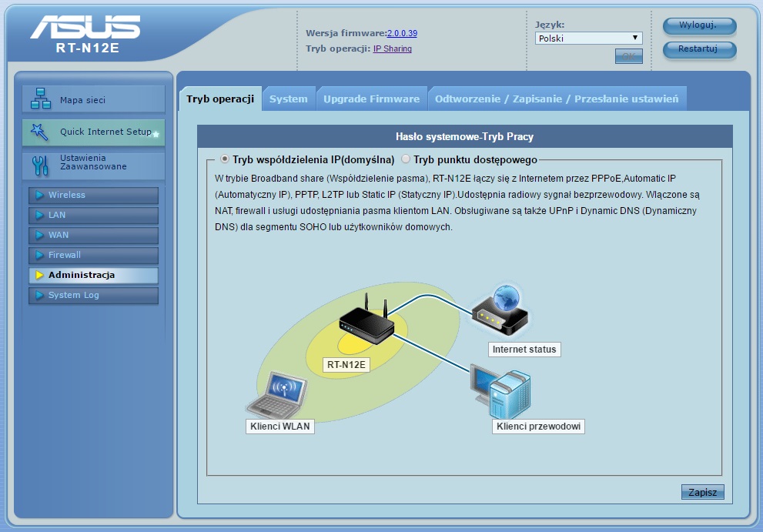763x532 pixels.
Task: Click the arrow icon beside Firewall
Action: tap(39, 255)
